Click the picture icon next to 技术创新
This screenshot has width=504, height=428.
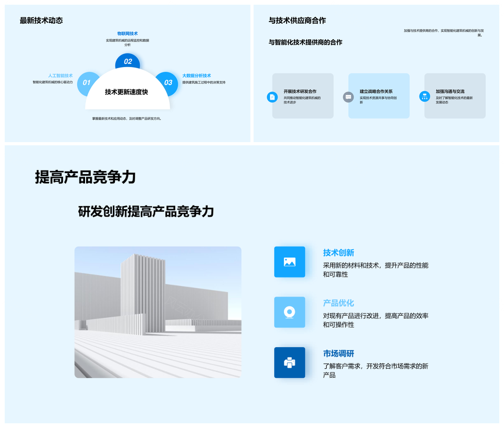tap(289, 262)
